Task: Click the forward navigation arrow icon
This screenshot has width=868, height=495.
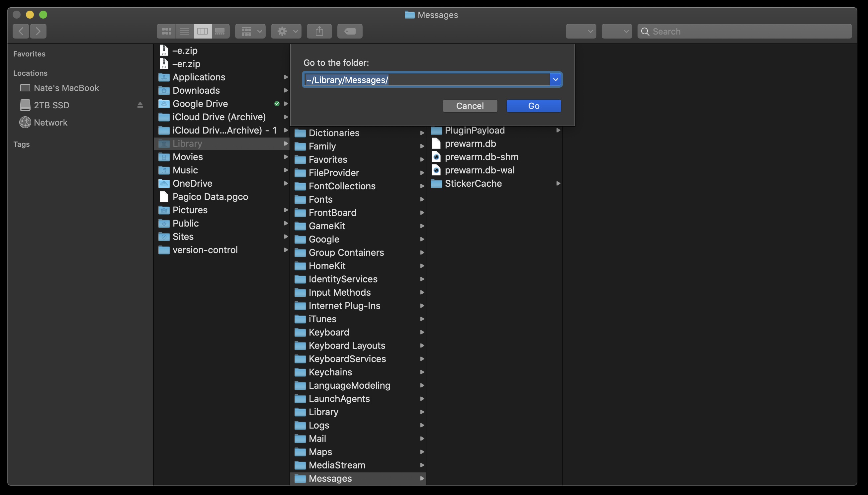Action: click(x=38, y=31)
